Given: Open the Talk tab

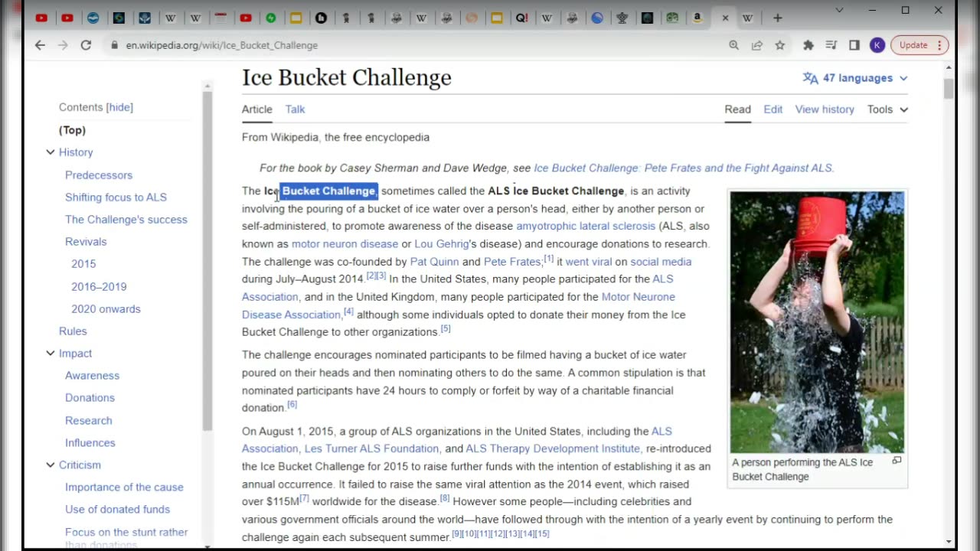Looking at the screenshot, I should pos(295,109).
